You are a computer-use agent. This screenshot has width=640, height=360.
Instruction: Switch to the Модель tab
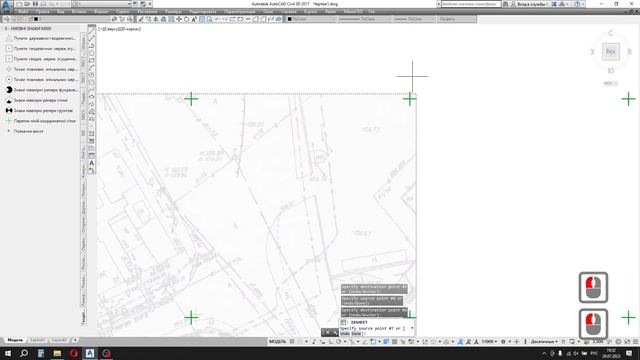click(x=15, y=340)
